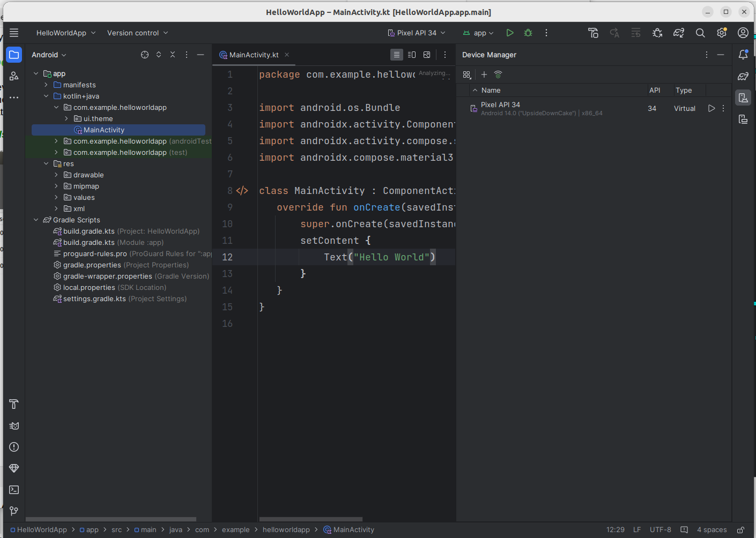Open Resource Manager in left sidebar
The width and height of the screenshot is (756, 538).
click(x=14, y=76)
